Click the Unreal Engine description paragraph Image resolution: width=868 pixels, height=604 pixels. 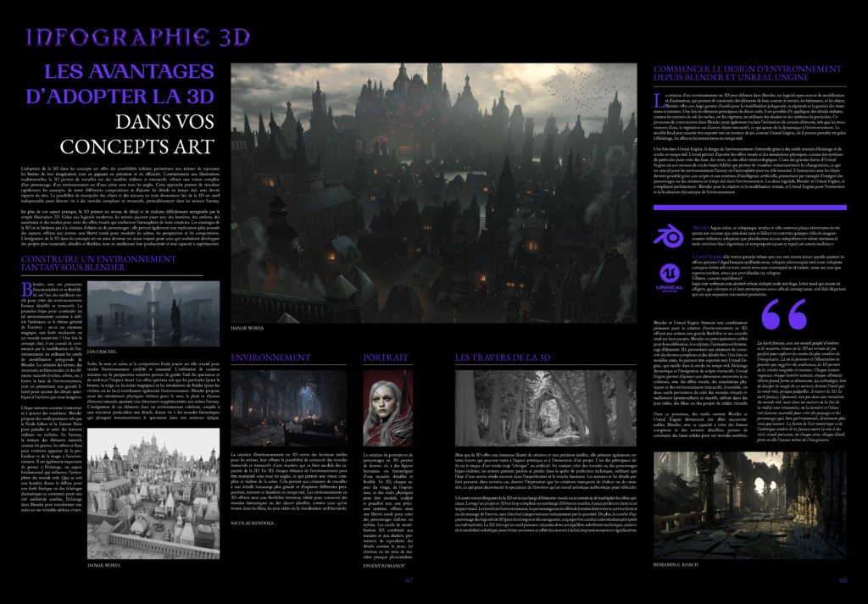point(768,275)
